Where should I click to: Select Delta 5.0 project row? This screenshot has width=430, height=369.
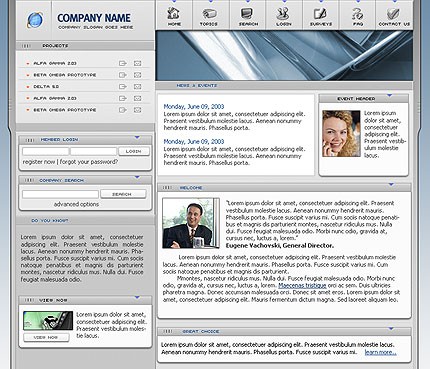point(84,87)
